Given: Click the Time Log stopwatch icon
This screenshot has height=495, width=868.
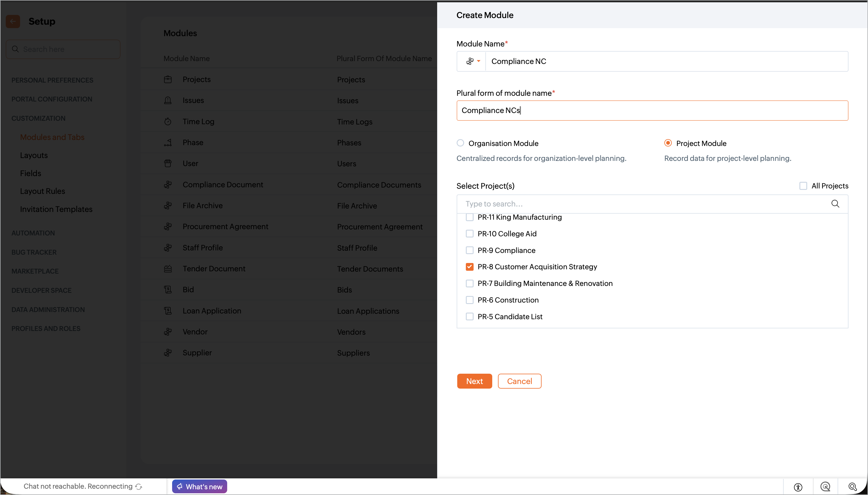Looking at the screenshot, I should (x=168, y=122).
